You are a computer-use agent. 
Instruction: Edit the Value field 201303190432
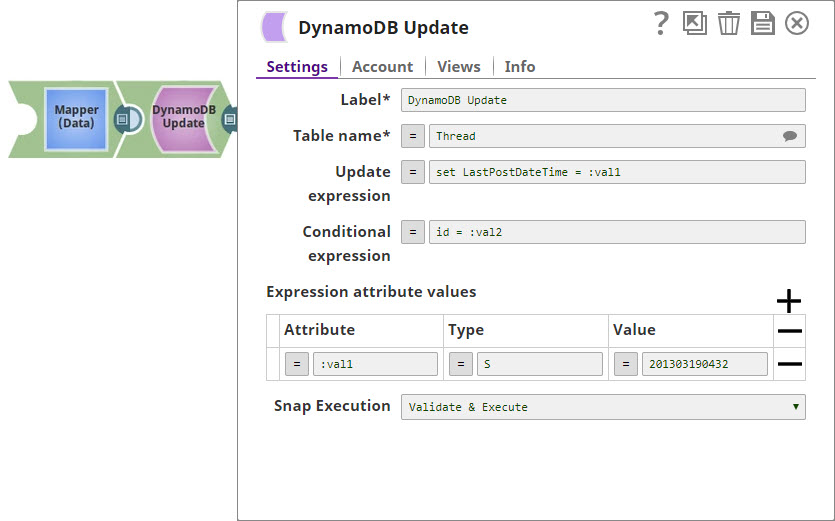coord(705,364)
